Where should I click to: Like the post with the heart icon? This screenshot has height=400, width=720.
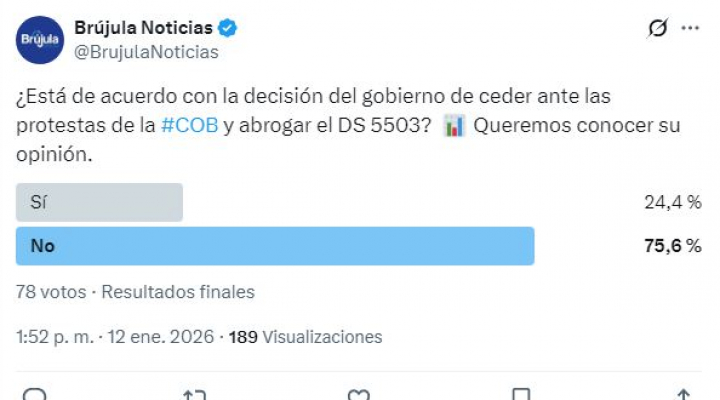pyautogui.click(x=358, y=394)
